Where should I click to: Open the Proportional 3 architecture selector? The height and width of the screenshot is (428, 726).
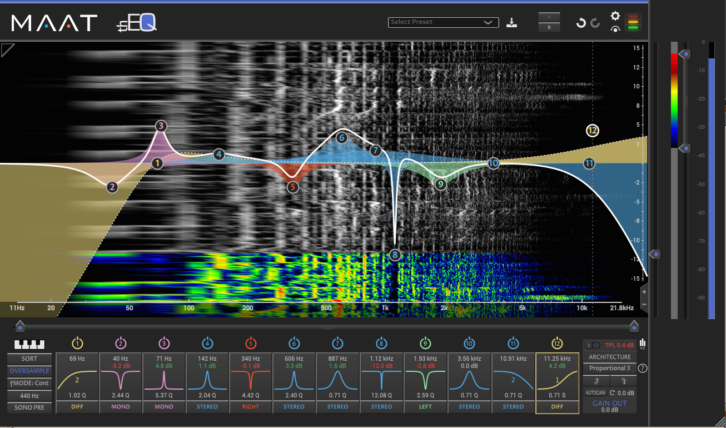(609, 369)
